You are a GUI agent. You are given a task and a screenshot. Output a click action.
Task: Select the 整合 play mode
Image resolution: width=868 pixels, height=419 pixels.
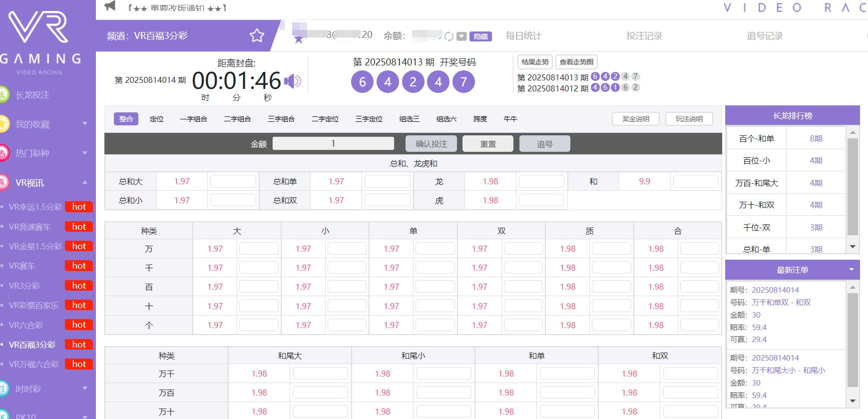pos(126,119)
